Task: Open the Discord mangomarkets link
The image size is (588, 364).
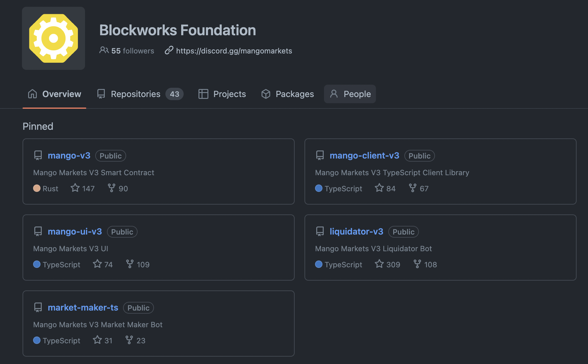Action: click(x=234, y=51)
